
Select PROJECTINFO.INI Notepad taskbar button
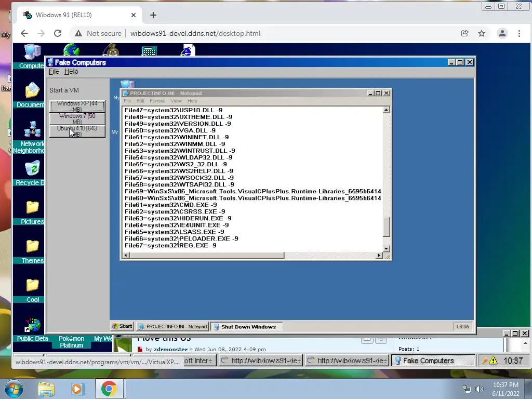click(172, 326)
